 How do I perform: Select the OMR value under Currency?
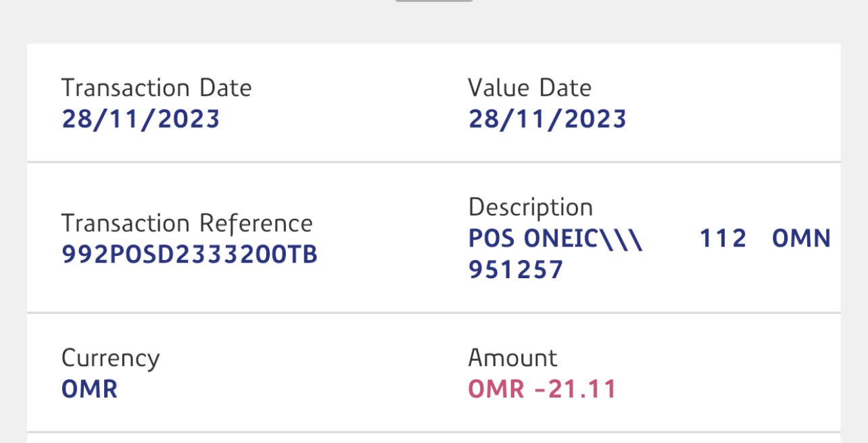click(x=89, y=390)
